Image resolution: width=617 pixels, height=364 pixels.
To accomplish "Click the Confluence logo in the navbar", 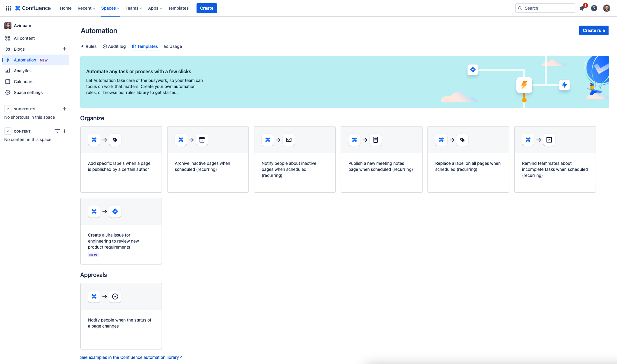I will point(33,8).
